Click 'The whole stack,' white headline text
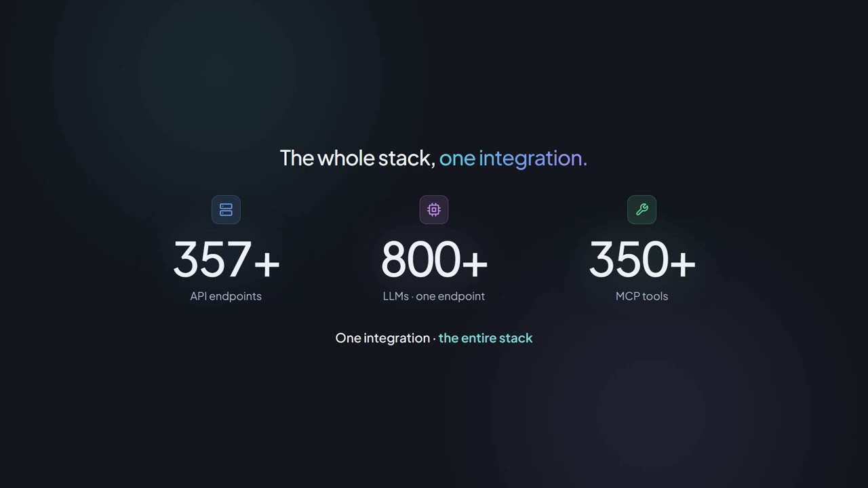 (x=357, y=158)
